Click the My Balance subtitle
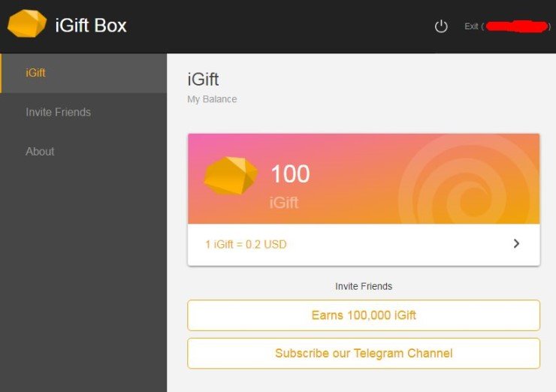 click(x=212, y=99)
